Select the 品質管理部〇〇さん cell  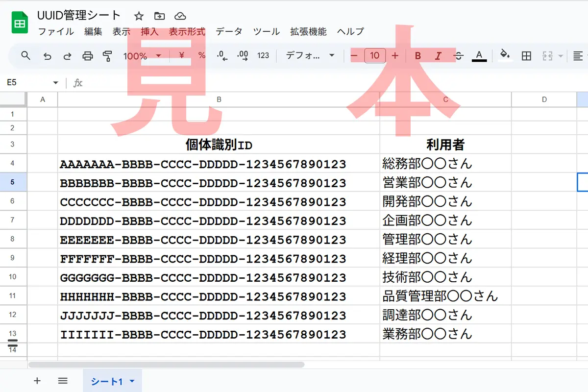[445, 295]
